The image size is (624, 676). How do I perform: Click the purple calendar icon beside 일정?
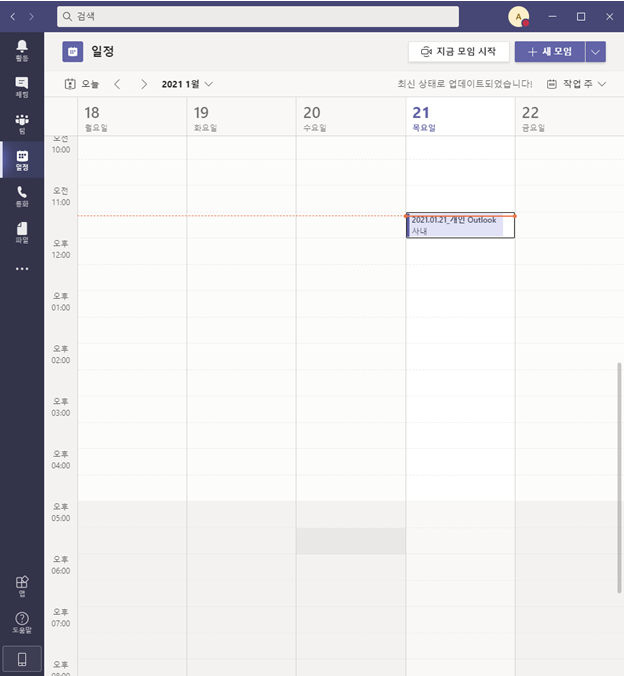72,52
